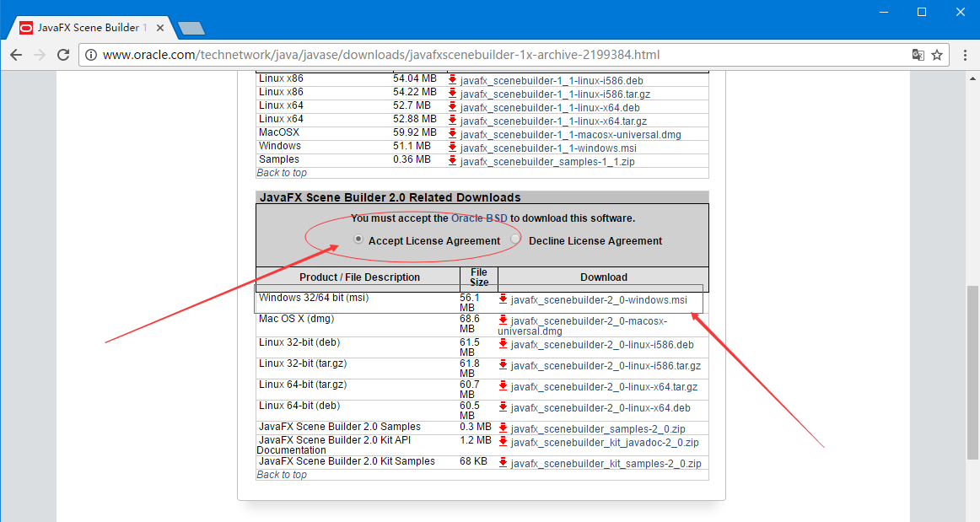Bookmark this page with the star icon
This screenshot has height=522, width=980.
937,55
